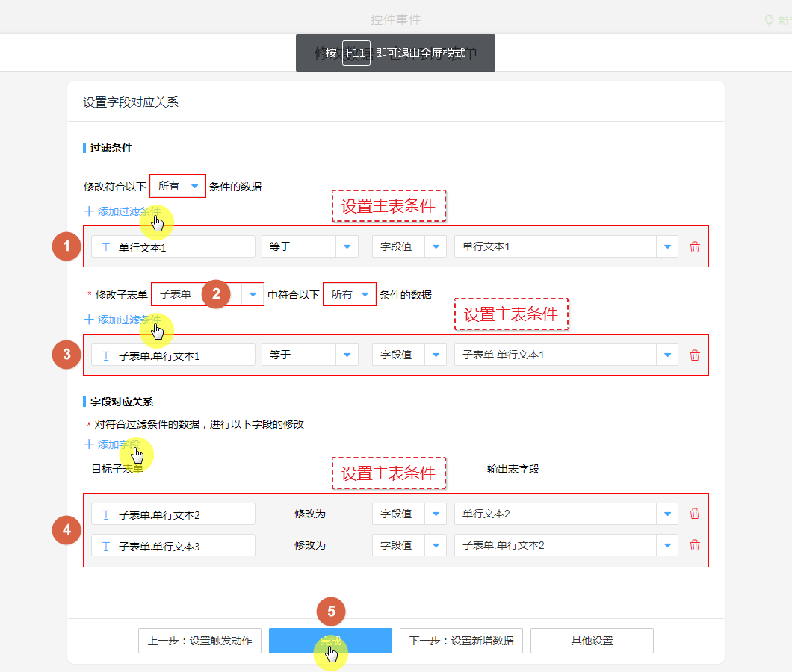792x672 pixels.
Task: Delete the 子表单.单行文本2 field mapping row
Action: (x=695, y=514)
